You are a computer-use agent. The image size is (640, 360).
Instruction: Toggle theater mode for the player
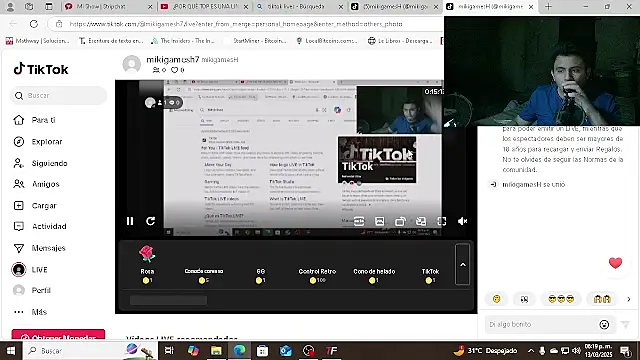tap(380, 221)
